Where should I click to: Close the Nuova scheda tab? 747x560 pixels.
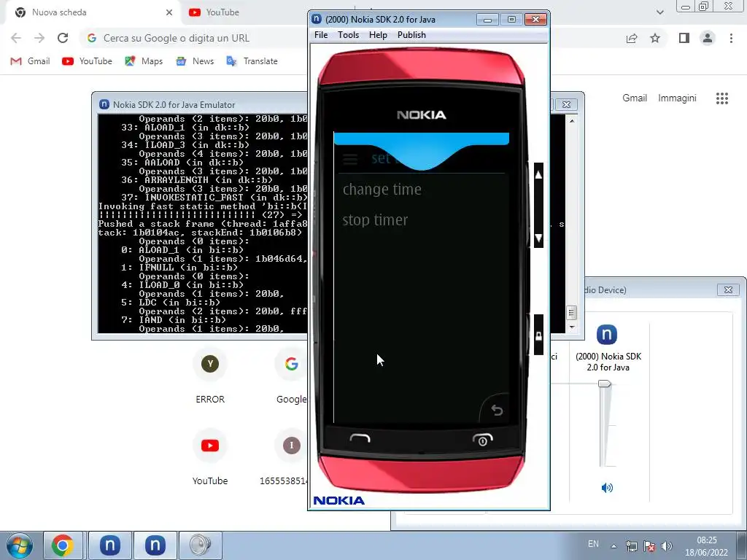[x=169, y=12]
